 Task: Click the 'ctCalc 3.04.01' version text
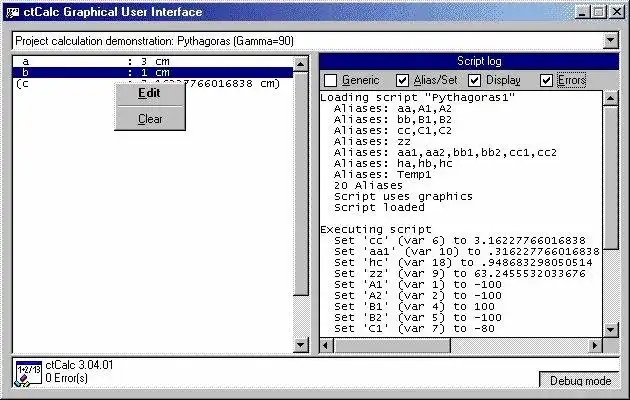pos(79,365)
